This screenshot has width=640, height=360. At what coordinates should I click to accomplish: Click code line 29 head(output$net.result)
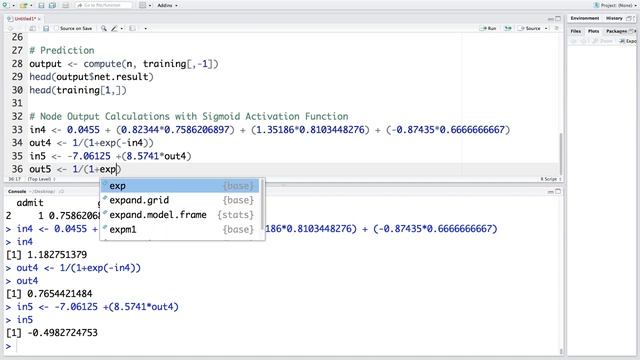pos(91,77)
